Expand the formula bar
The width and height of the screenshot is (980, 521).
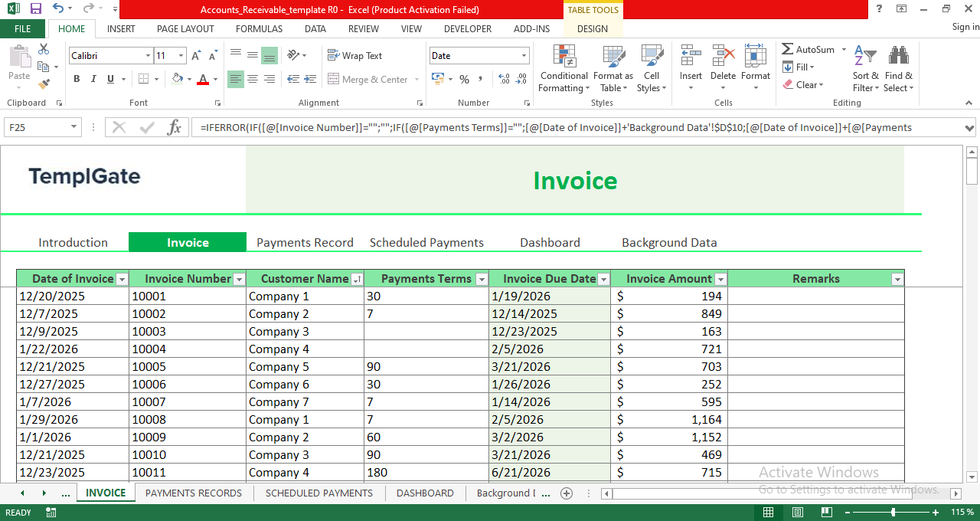969,128
